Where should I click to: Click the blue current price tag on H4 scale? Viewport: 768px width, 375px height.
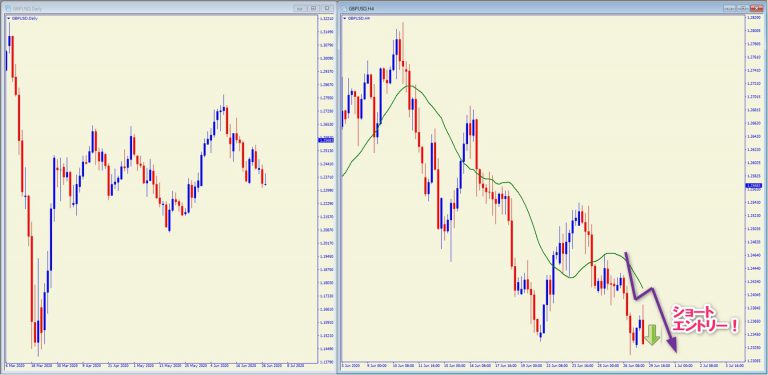(x=754, y=186)
